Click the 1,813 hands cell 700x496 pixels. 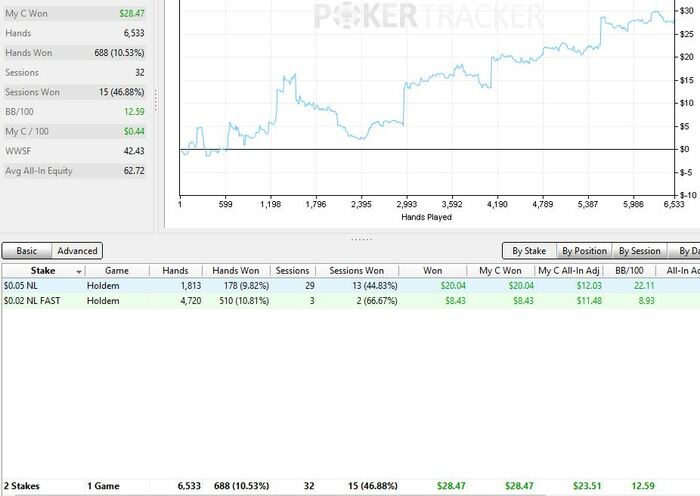191,286
